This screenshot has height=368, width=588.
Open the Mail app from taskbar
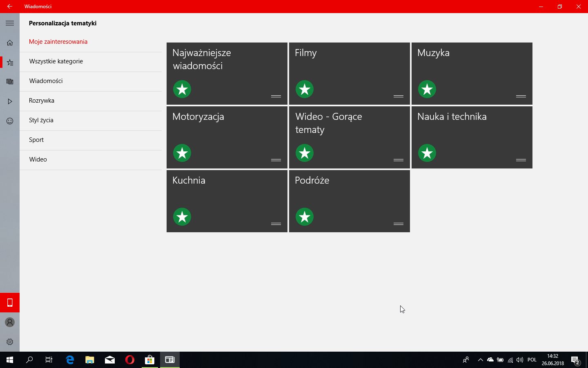tap(110, 360)
